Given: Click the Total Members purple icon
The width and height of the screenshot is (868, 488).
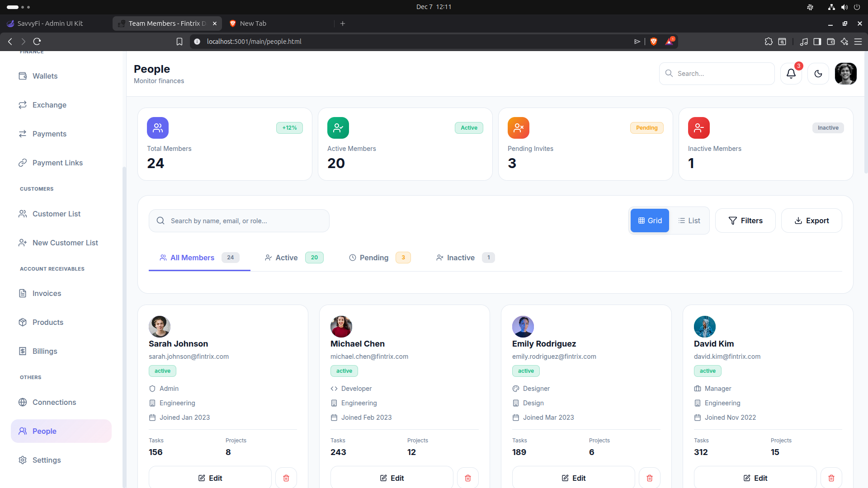Looking at the screenshot, I should coord(157,128).
